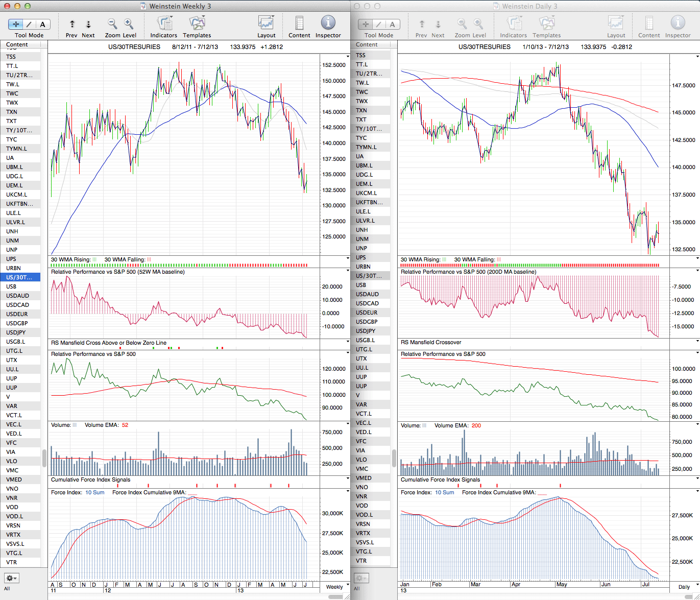Select VOD.L in the Daily symbol list

[x=364, y=515]
